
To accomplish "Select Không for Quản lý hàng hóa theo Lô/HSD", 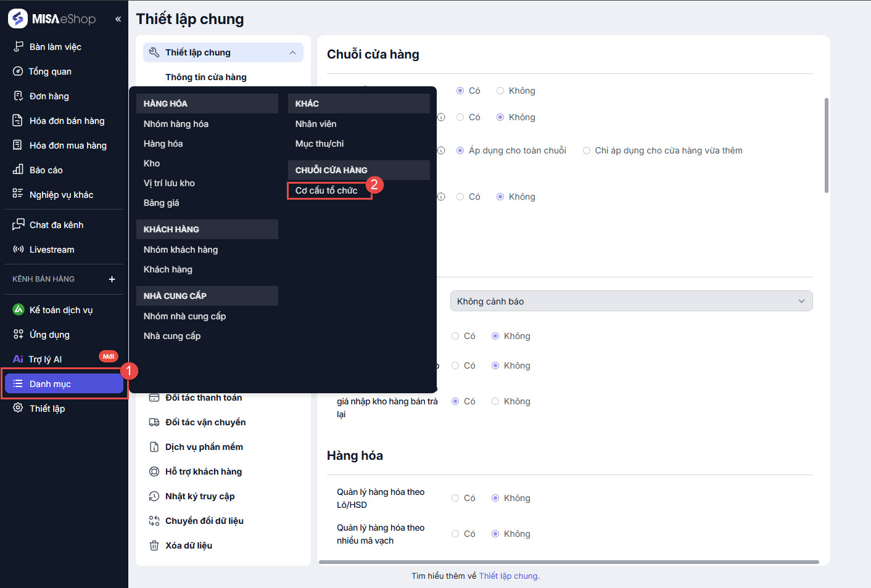I will tap(495, 498).
